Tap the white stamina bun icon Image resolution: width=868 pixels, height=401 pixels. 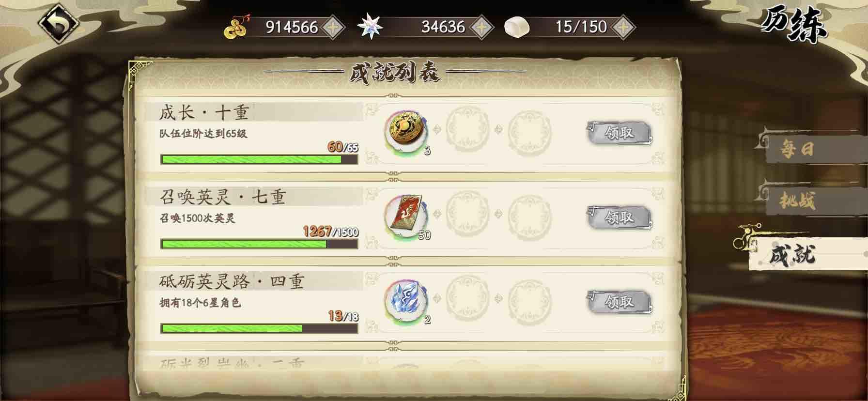point(516,28)
